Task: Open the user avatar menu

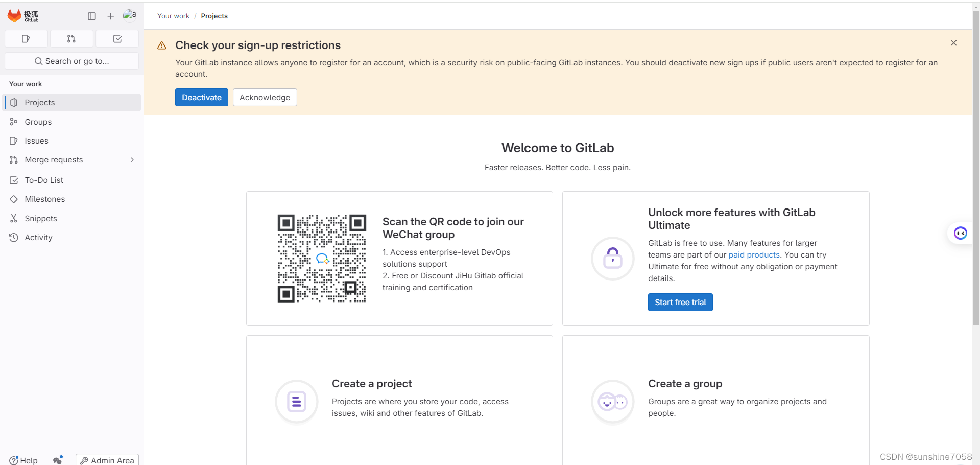Action: (x=130, y=15)
